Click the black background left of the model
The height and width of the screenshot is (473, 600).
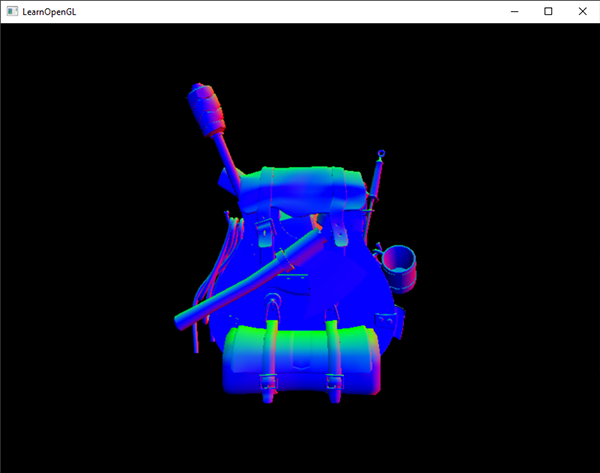80,250
